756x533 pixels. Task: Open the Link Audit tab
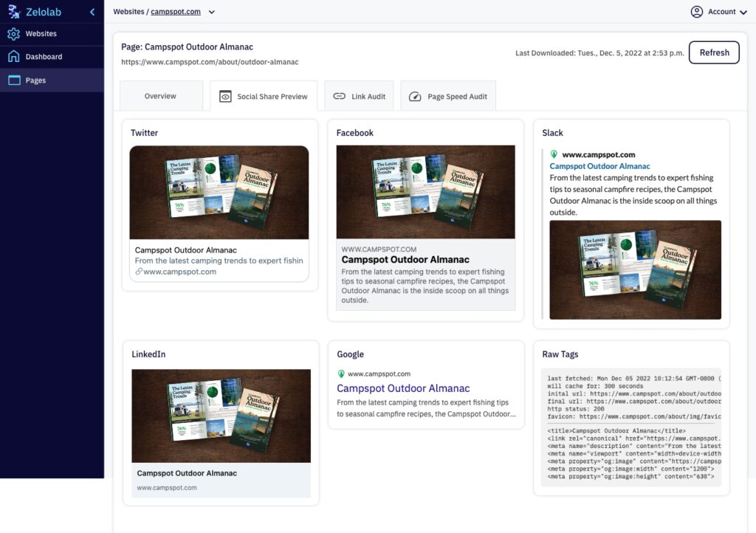pyautogui.click(x=360, y=96)
